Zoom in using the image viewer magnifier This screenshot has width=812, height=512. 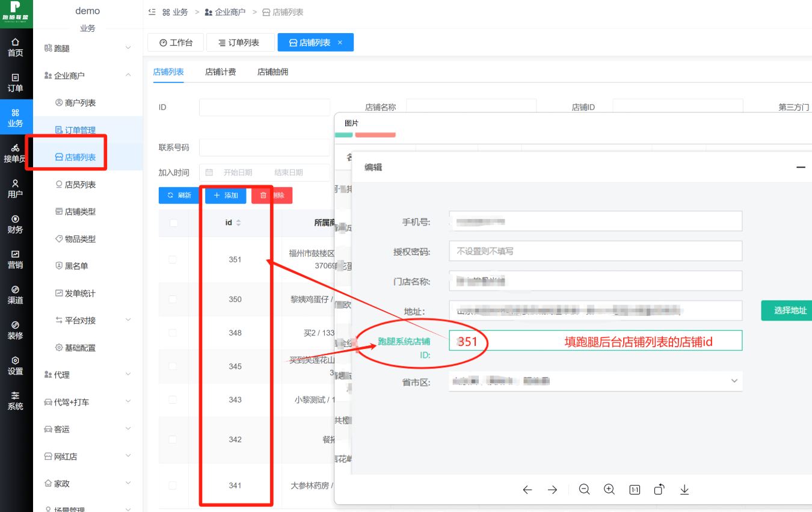pyautogui.click(x=609, y=490)
